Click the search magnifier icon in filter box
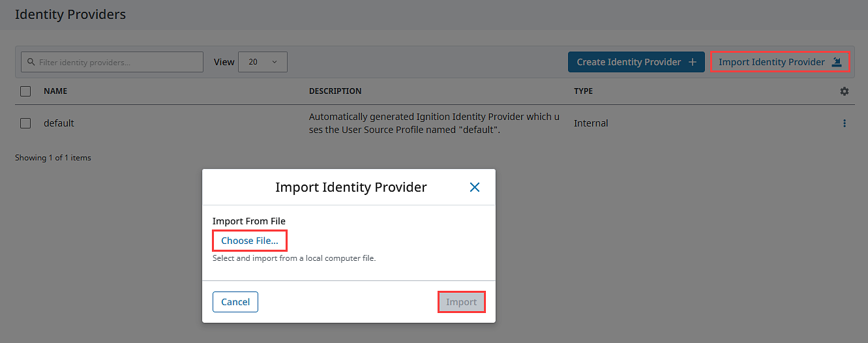Screen dimensions: 868x343 point(31,62)
